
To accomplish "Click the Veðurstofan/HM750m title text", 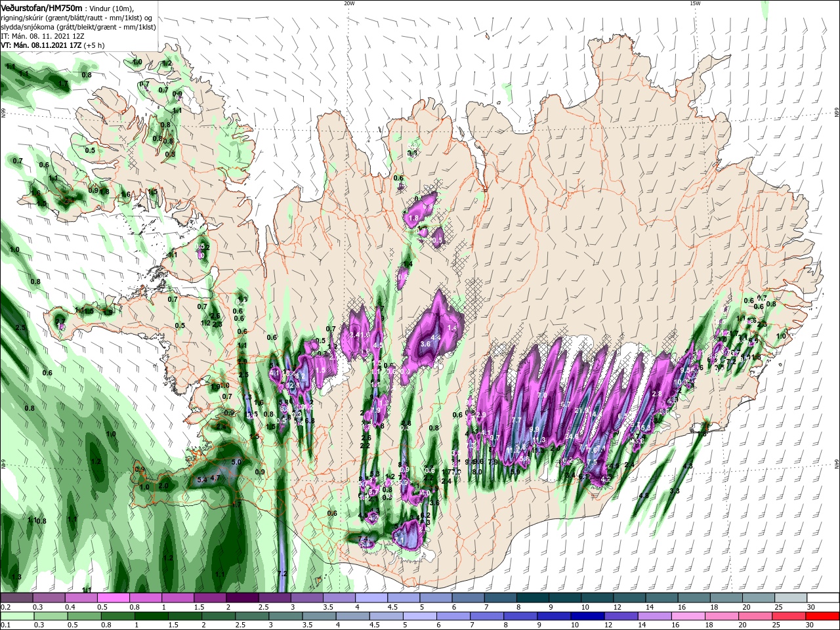I will point(41,7).
